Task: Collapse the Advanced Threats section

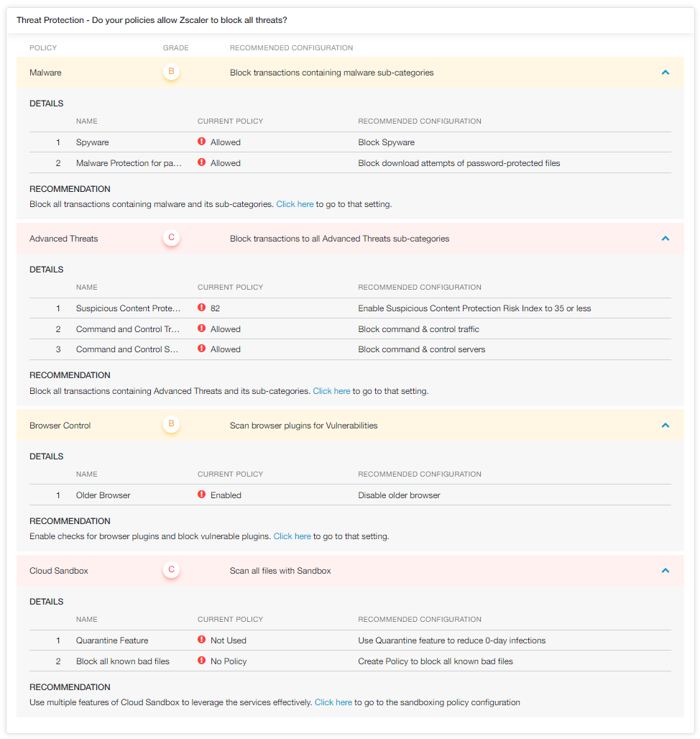Action: click(x=665, y=237)
